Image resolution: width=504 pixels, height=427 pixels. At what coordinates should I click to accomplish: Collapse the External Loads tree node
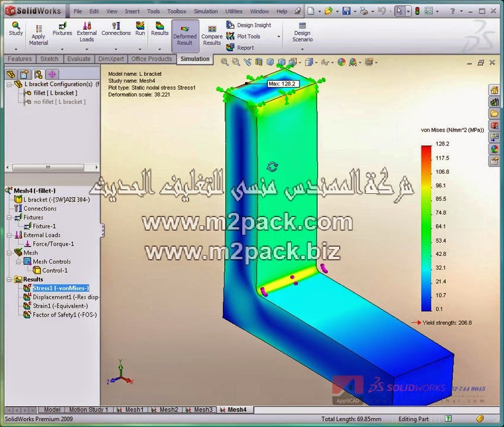click(x=9, y=235)
